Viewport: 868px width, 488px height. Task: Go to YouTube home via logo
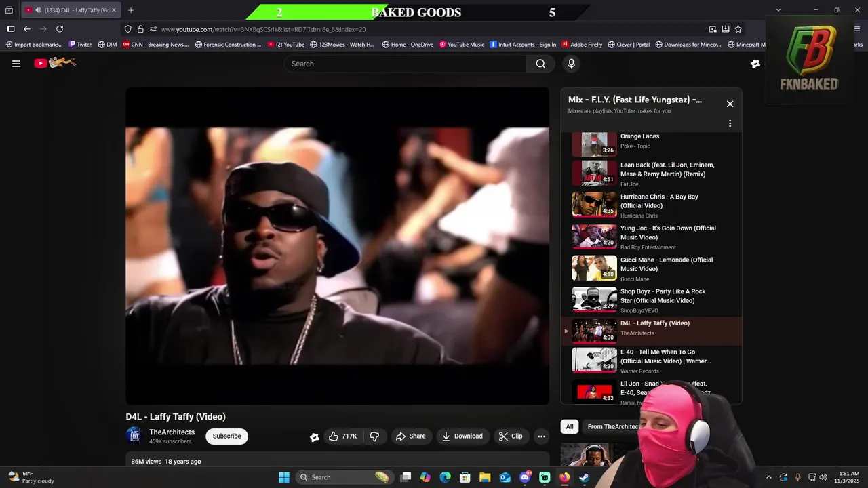(x=56, y=63)
